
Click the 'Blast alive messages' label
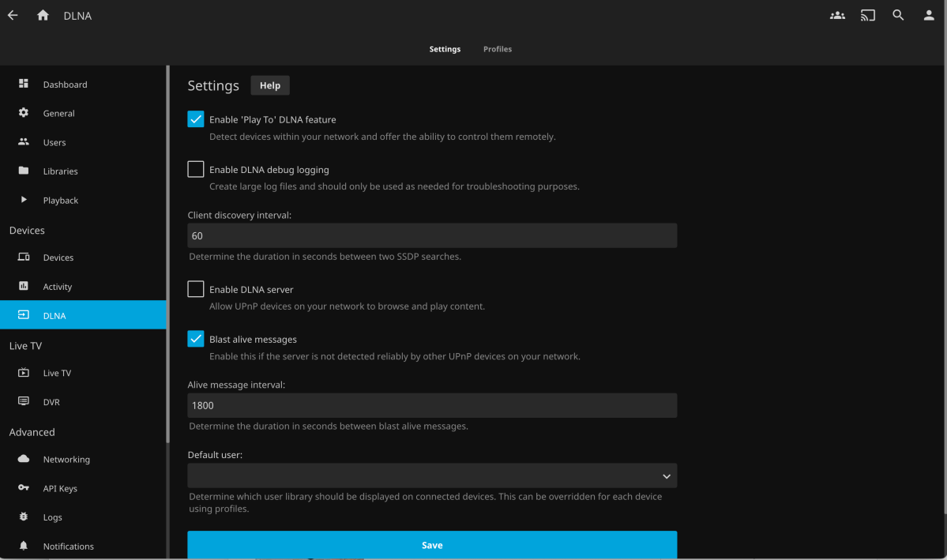click(253, 340)
